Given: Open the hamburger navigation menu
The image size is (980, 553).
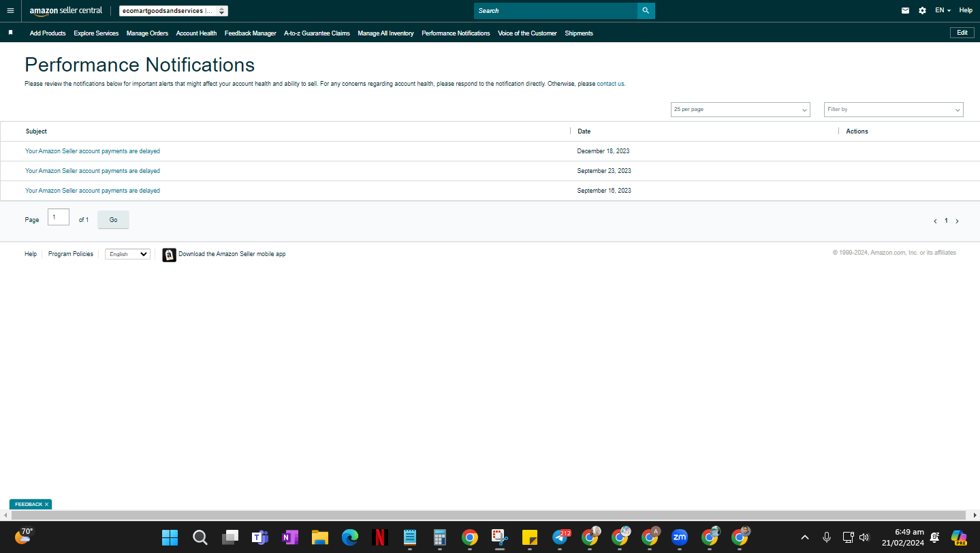Looking at the screenshot, I should [10, 11].
